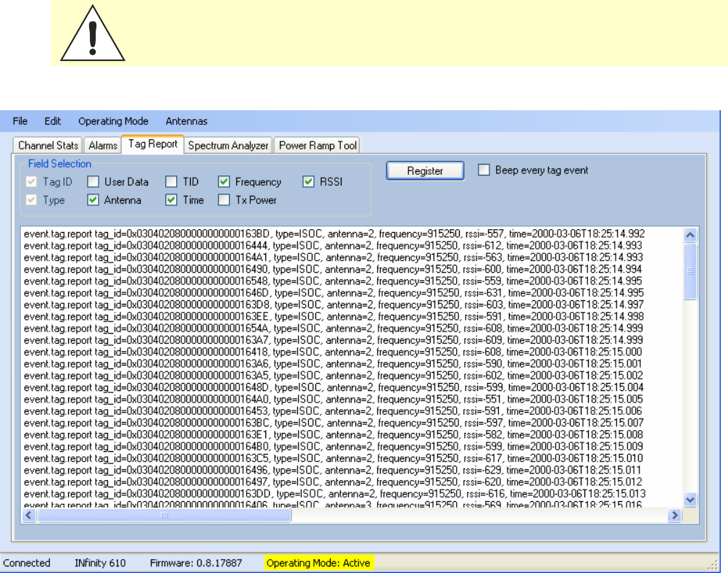Select the tag report row ending 163A5
728x573 pixels.
tap(334, 376)
